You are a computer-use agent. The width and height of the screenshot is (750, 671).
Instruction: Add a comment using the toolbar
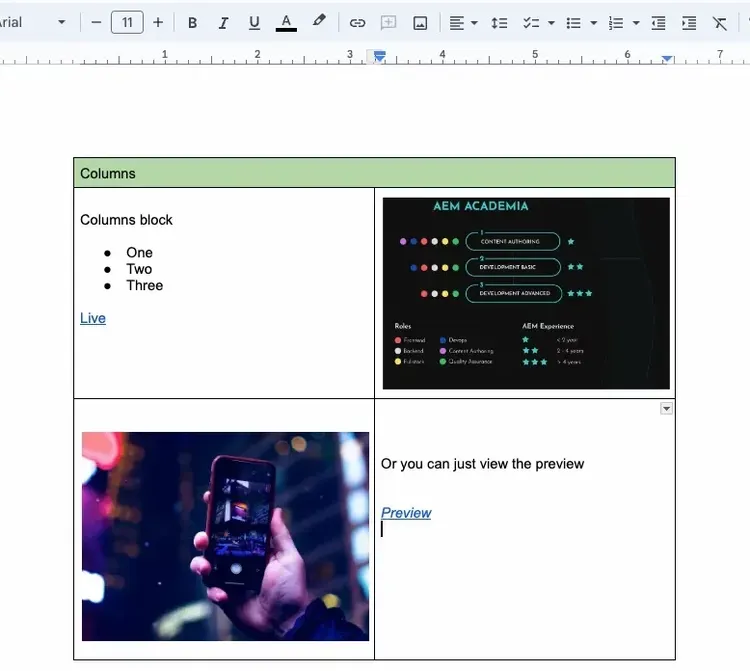[x=388, y=22]
